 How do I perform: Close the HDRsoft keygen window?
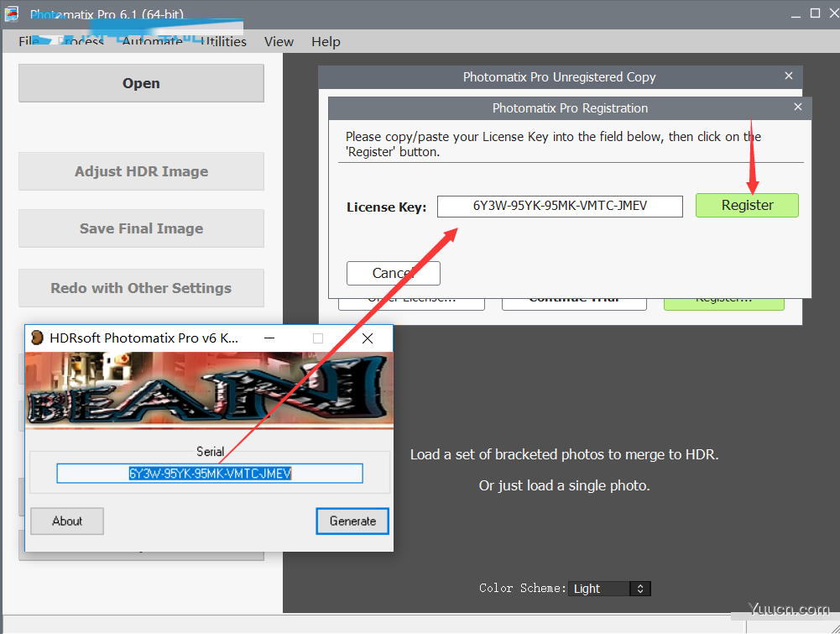pos(368,338)
